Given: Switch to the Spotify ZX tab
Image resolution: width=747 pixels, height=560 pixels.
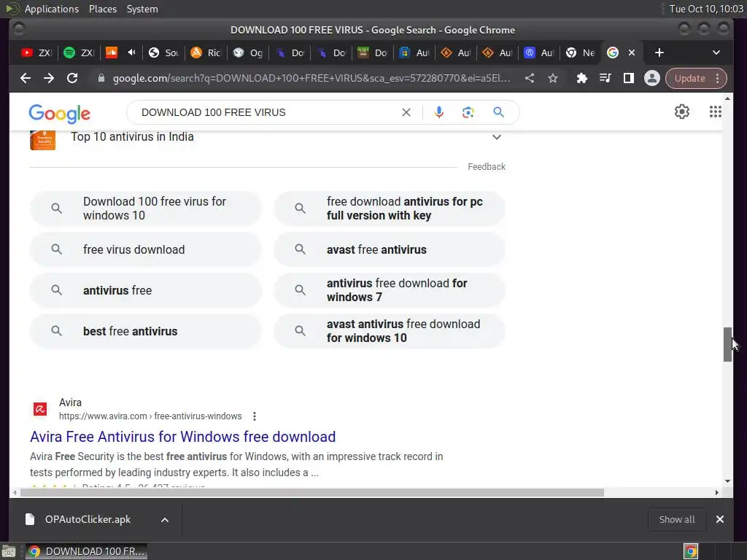Looking at the screenshot, I should [79, 52].
